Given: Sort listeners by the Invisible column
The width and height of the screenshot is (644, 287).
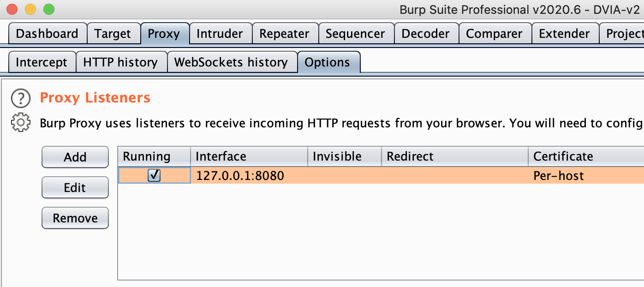Looking at the screenshot, I should click(x=345, y=156).
